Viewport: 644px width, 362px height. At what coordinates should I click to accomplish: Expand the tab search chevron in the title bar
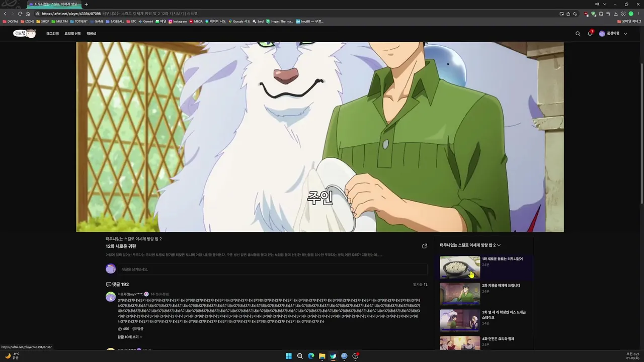[605, 4]
